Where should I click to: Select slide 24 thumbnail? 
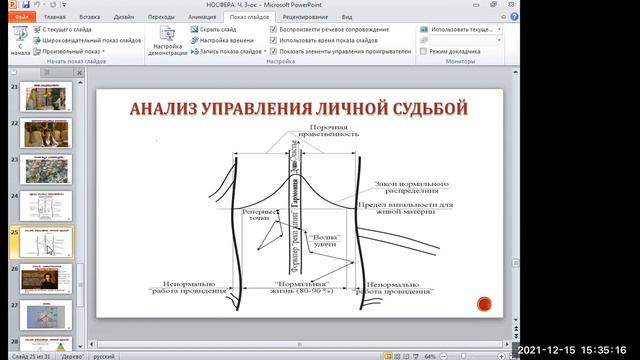point(46,206)
